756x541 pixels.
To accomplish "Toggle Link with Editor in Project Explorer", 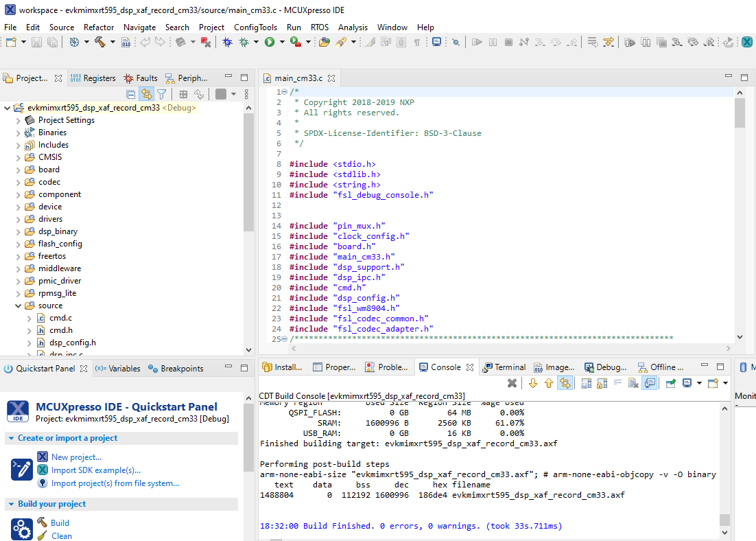I will tap(146, 94).
